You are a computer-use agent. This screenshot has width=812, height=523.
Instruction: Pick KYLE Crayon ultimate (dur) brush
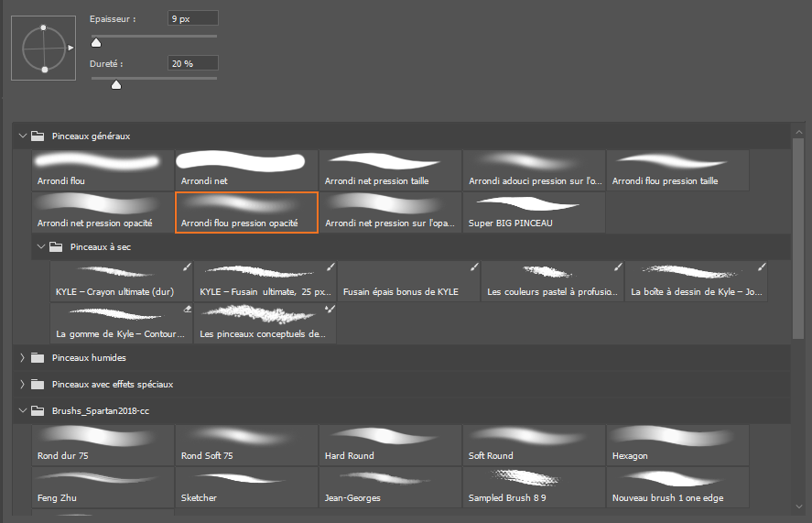coord(121,281)
